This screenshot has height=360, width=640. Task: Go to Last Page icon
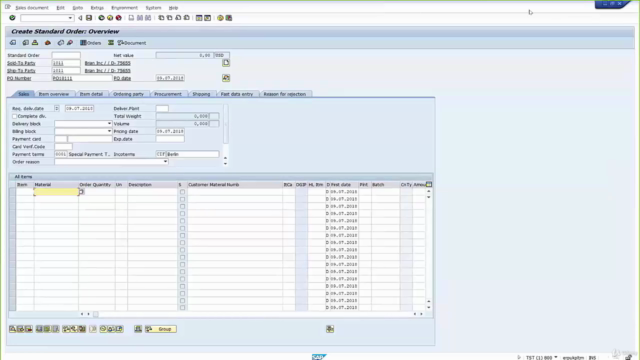(187, 18)
